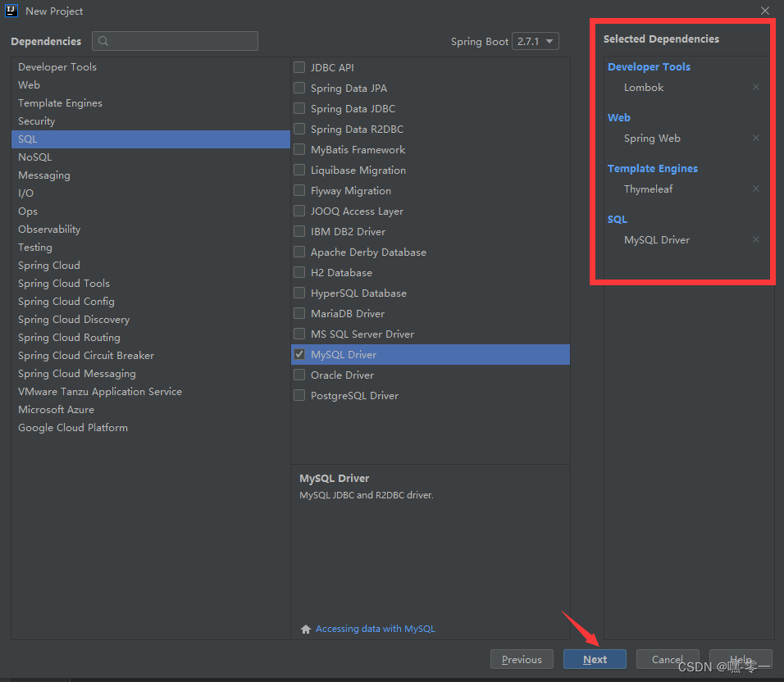Close the New Project dialog

coord(764,11)
